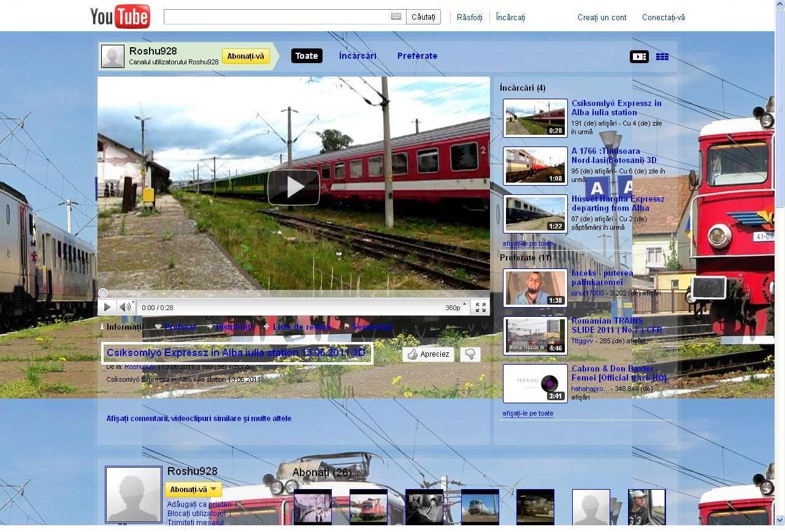Play video with the center play button
The height and width of the screenshot is (532, 785).
click(x=294, y=187)
